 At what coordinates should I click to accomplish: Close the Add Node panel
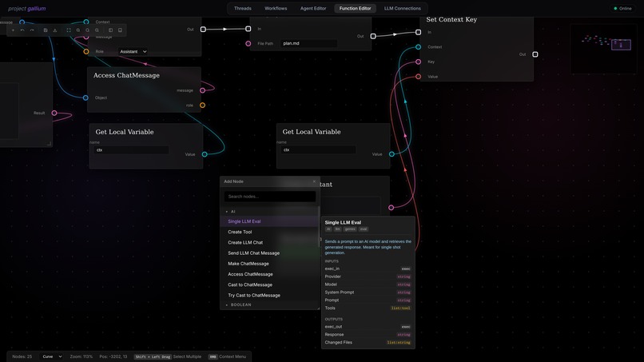(314, 181)
